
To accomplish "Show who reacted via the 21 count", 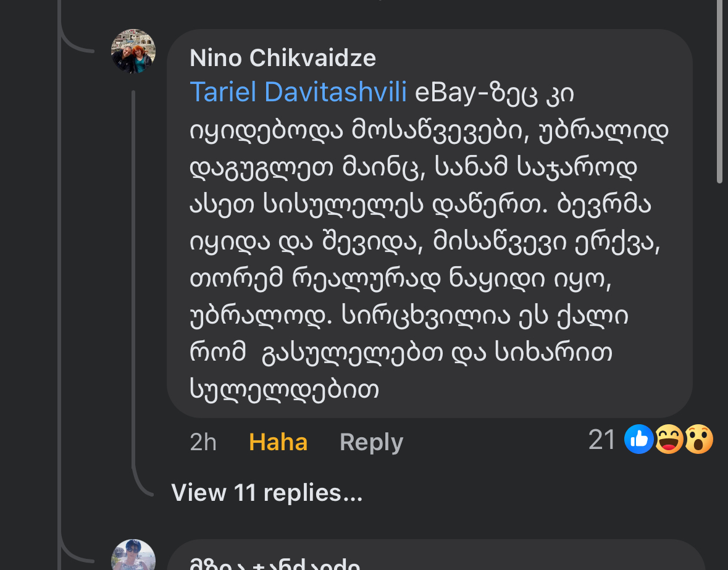I will 603,440.
